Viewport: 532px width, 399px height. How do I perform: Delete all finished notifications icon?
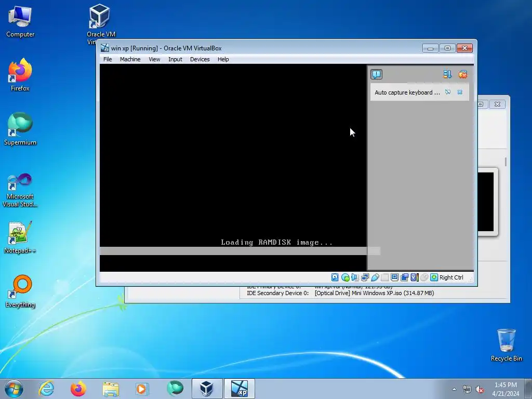point(462,74)
